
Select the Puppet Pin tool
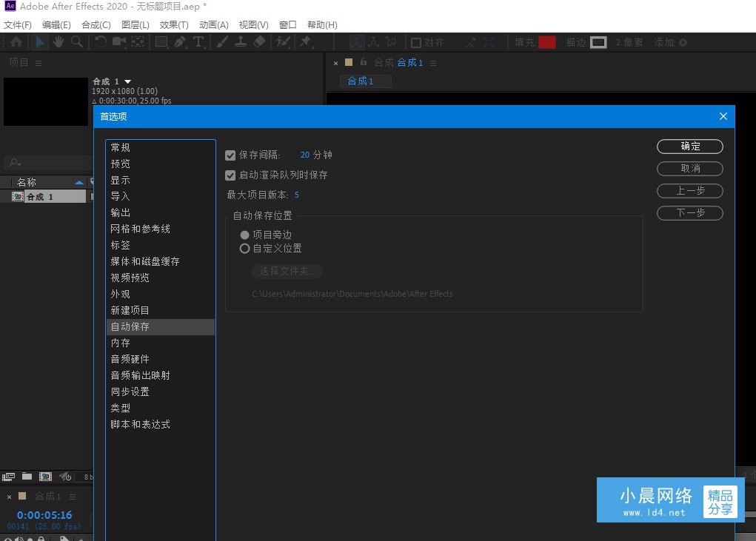click(x=306, y=42)
